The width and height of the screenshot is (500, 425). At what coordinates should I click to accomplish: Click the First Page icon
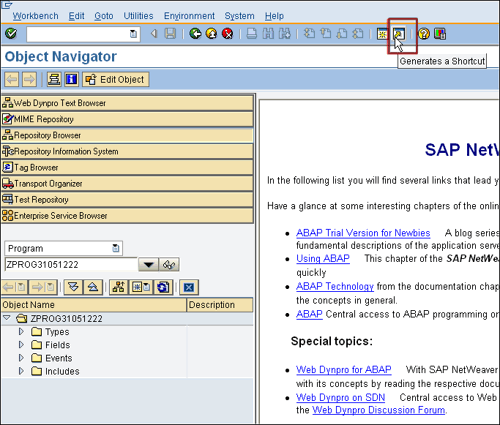click(x=309, y=34)
